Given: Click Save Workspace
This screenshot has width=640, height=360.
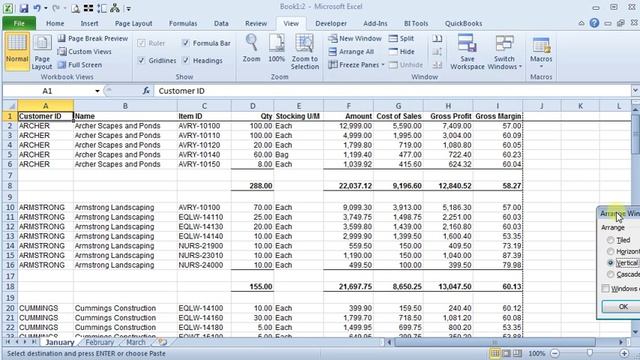Looking at the screenshot, I should click(467, 52).
